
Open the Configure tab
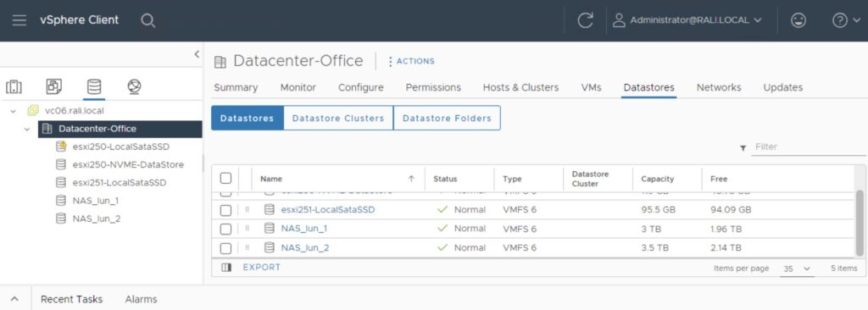360,87
